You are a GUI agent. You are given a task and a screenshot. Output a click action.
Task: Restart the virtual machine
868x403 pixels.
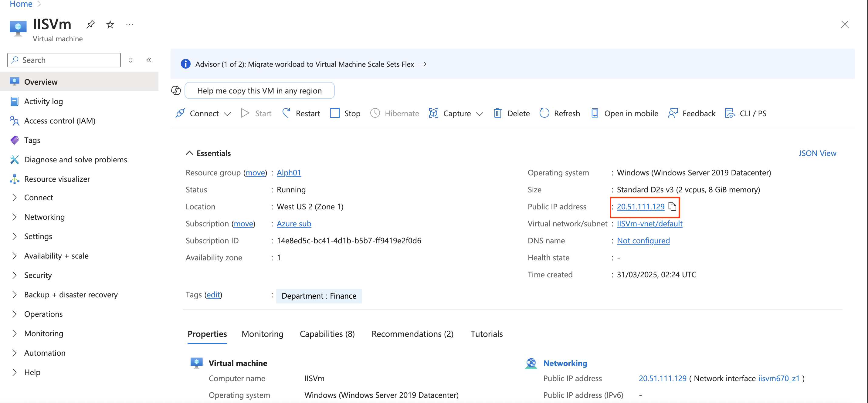point(301,113)
